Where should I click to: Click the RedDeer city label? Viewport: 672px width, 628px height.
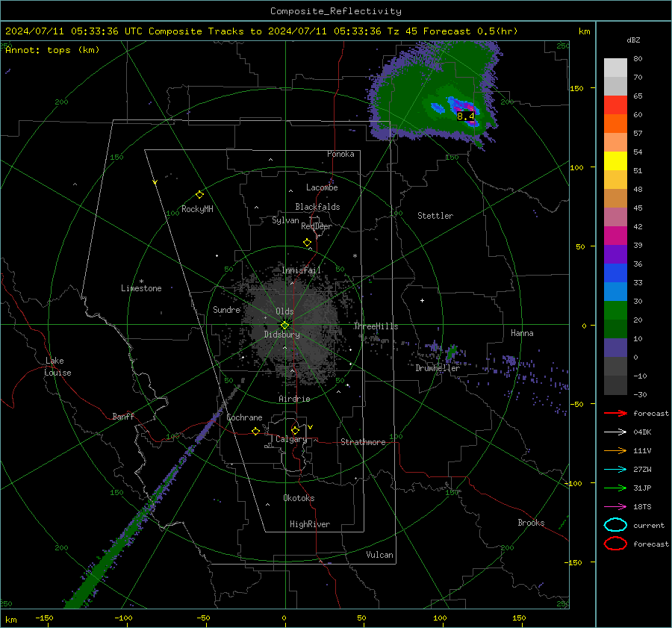click(317, 226)
